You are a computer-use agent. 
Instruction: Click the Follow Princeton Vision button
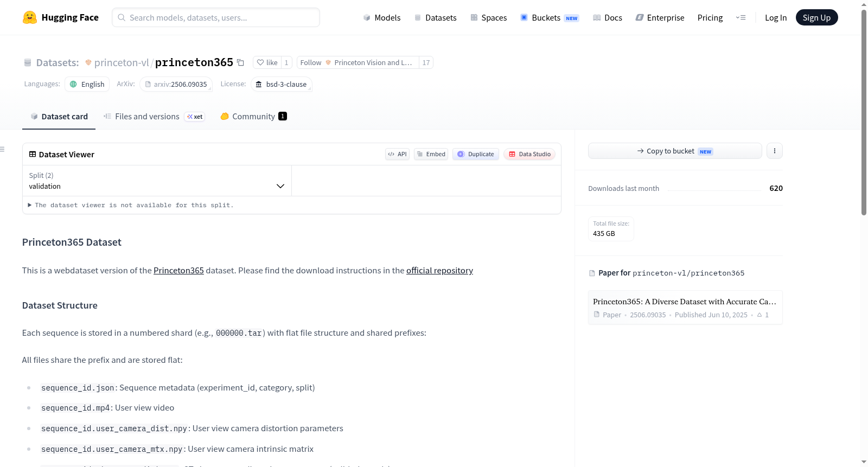pos(358,62)
